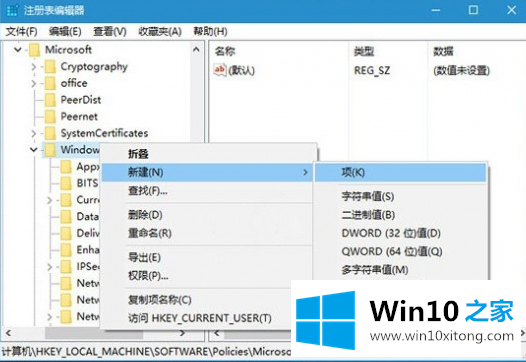Screen dimensions: 526x362
Task: Click the tree pane scroll-up arrow
Action: pos(197,50)
